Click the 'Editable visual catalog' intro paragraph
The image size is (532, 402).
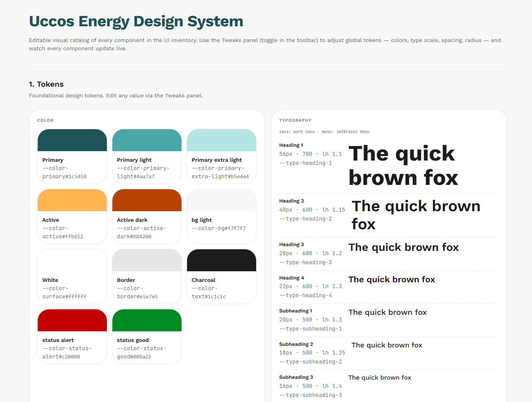click(x=265, y=44)
